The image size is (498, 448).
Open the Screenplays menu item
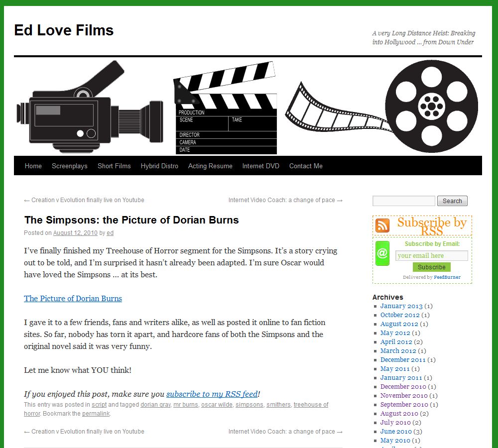pyautogui.click(x=70, y=166)
